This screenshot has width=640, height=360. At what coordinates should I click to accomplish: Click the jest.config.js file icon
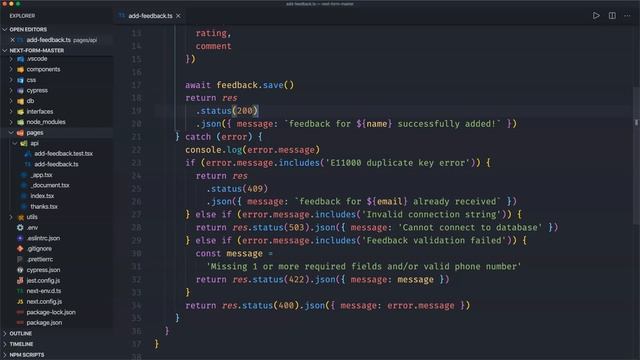click(20, 280)
